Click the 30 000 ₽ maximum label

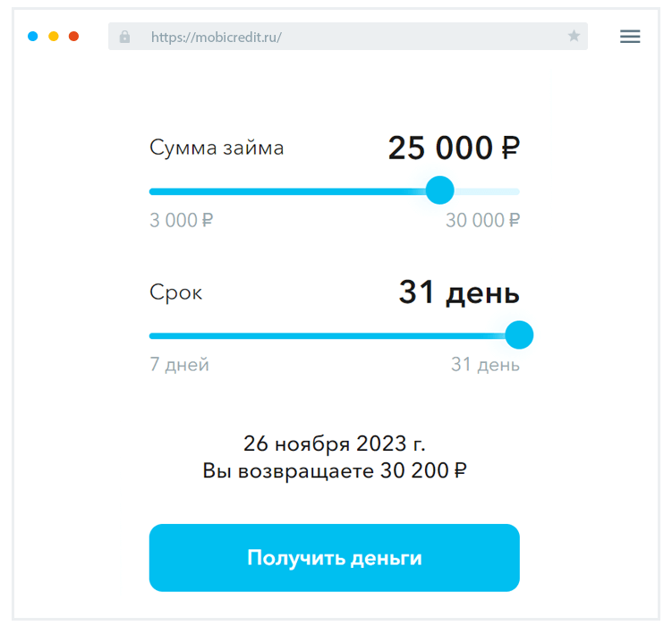click(482, 220)
